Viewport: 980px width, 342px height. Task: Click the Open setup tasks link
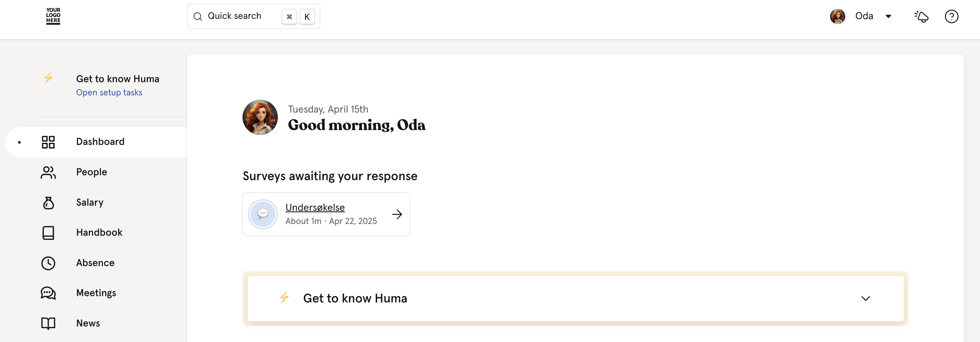[x=109, y=93]
